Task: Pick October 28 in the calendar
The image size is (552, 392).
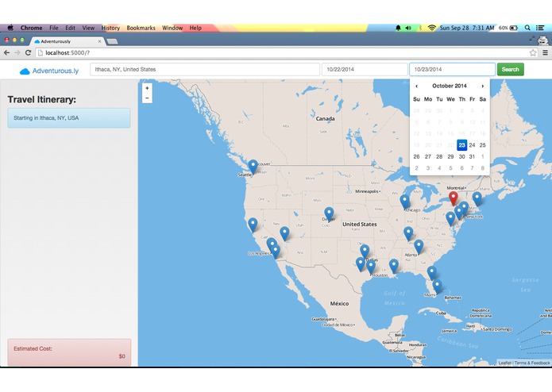Action: coord(439,157)
